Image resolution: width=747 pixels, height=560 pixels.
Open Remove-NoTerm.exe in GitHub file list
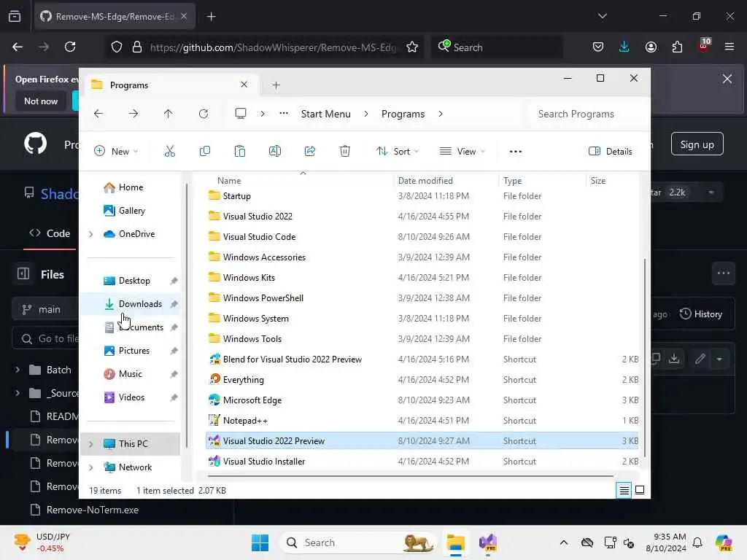pos(93,510)
